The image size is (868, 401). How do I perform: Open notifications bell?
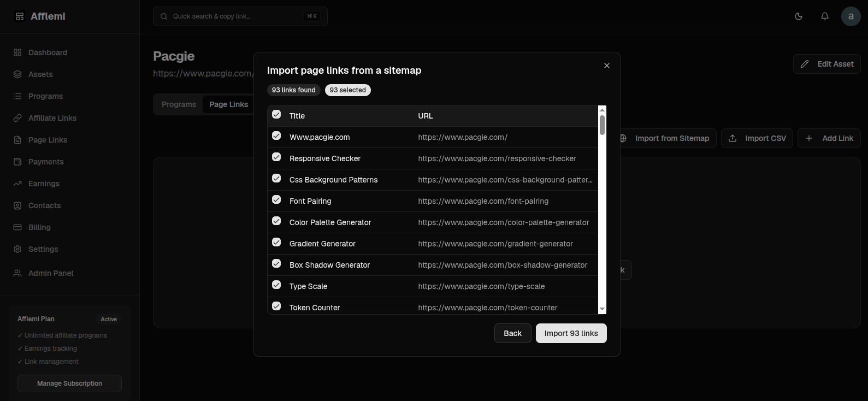tap(825, 16)
